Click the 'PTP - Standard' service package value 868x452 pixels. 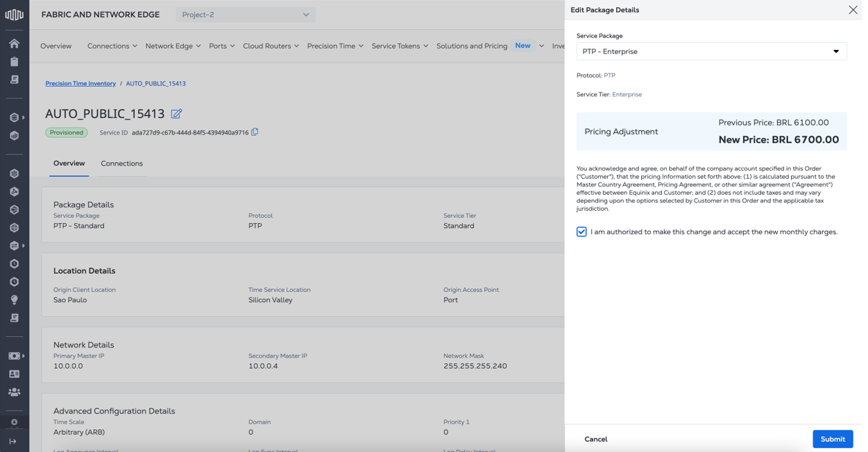[79, 225]
